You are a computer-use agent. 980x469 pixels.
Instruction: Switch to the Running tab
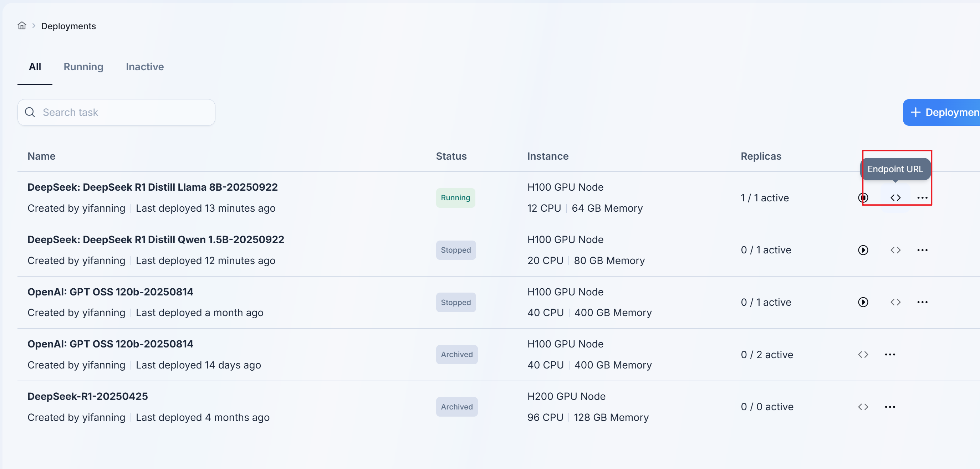click(83, 67)
